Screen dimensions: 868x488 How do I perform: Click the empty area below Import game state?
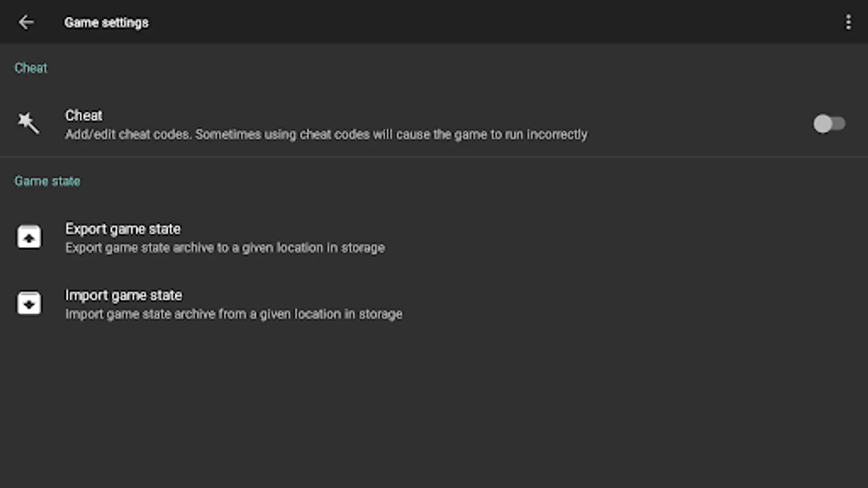click(x=434, y=407)
